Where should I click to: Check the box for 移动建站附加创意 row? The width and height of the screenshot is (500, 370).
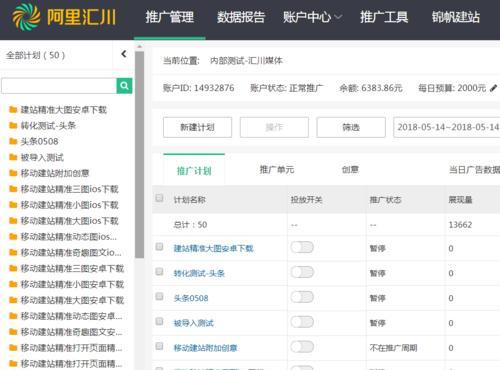point(159,346)
